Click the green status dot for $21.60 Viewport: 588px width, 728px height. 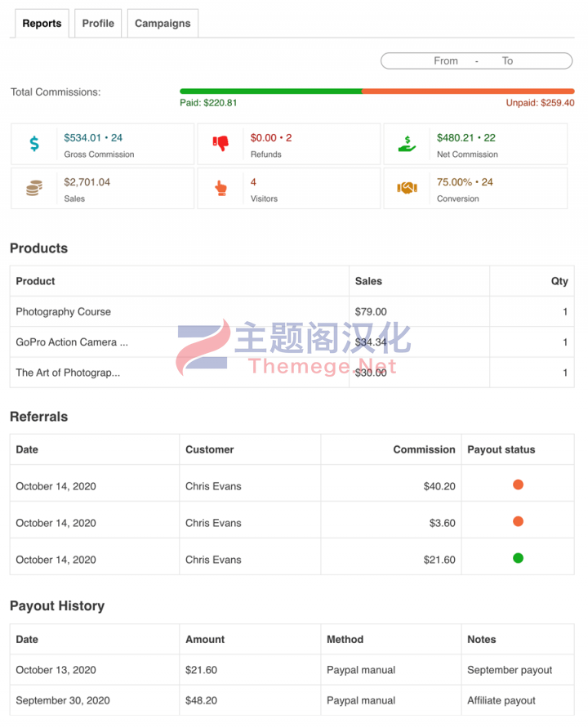pos(518,558)
